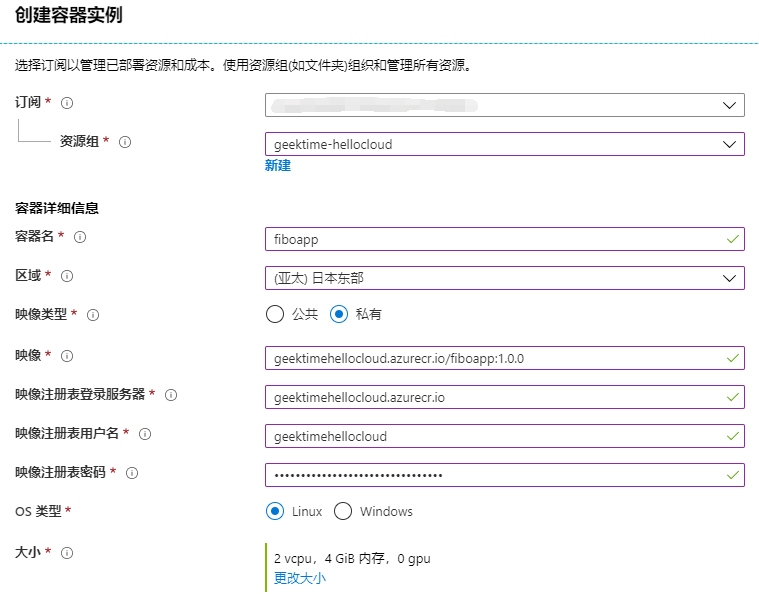759x603 pixels.
Task: Click the info icon next to 订阅
Action: click(68, 103)
